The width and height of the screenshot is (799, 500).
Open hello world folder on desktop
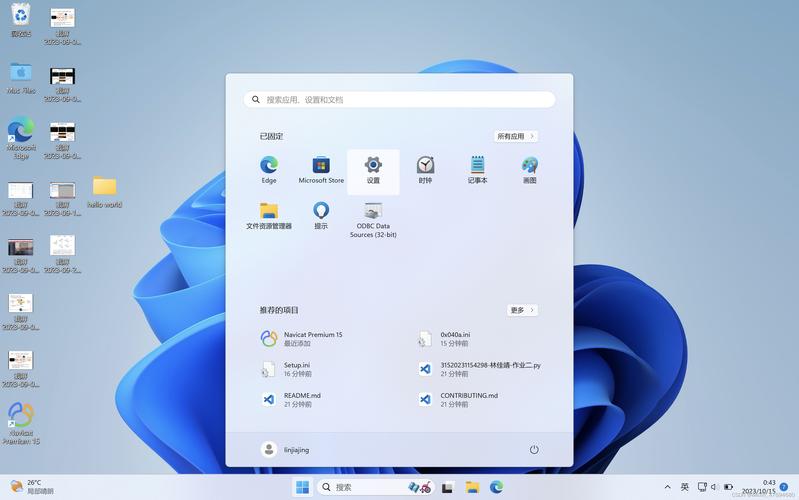104,190
